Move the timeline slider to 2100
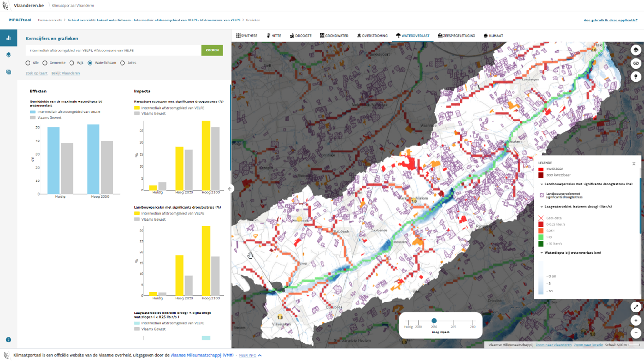The height and width of the screenshot is (362, 644). point(473,321)
